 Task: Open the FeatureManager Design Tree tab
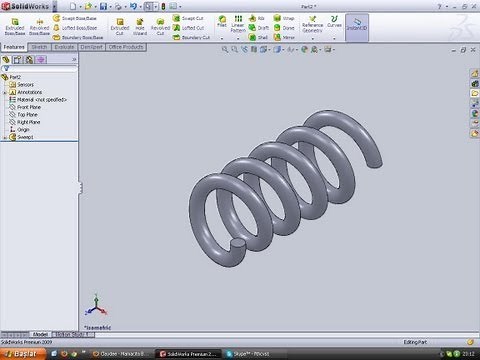pyautogui.click(x=6, y=60)
